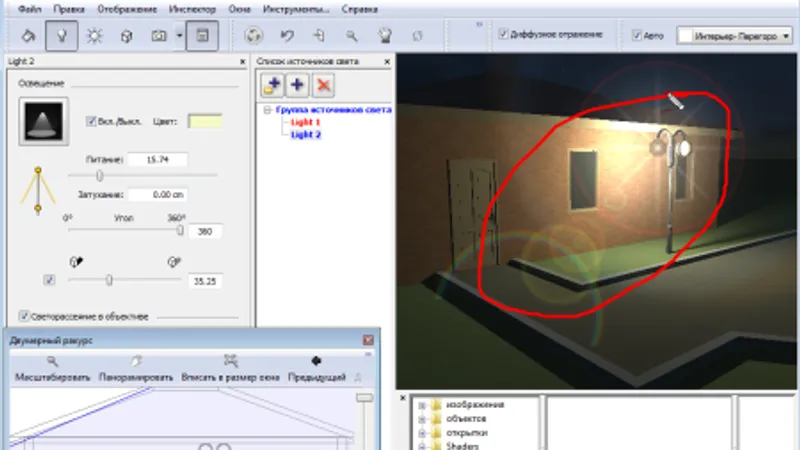Add a new light source
800x450 pixels.
point(297,85)
